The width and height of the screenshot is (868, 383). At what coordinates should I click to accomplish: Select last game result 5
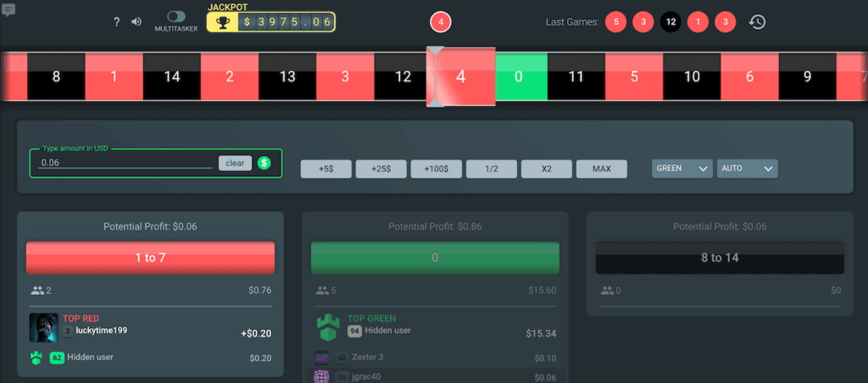click(x=615, y=22)
